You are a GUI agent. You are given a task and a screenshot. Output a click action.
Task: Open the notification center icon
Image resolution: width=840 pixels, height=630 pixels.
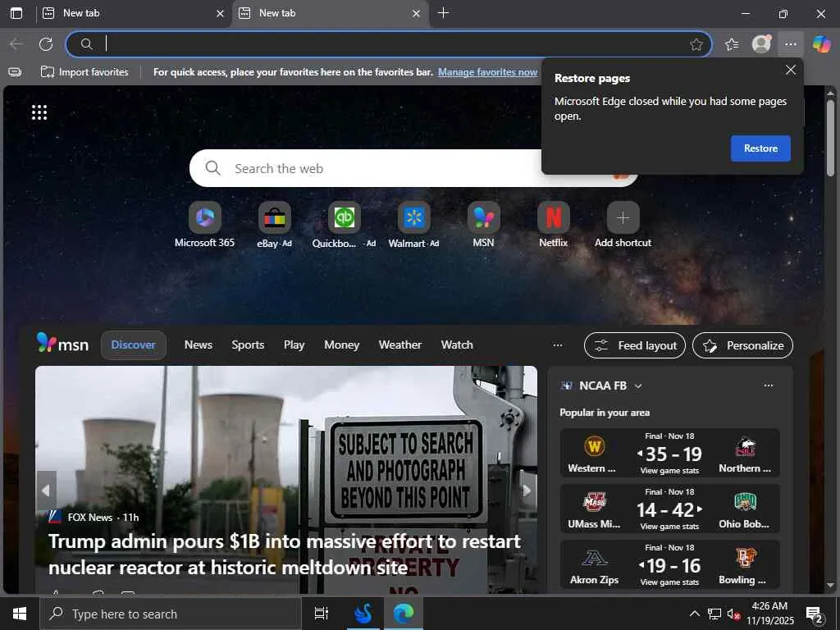pyautogui.click(x=815, y=615)
